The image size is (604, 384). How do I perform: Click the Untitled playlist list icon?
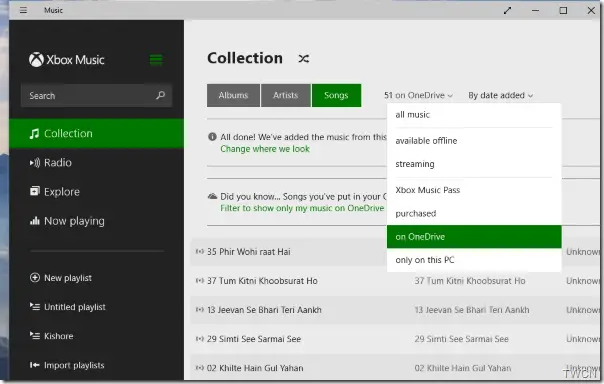35,307
